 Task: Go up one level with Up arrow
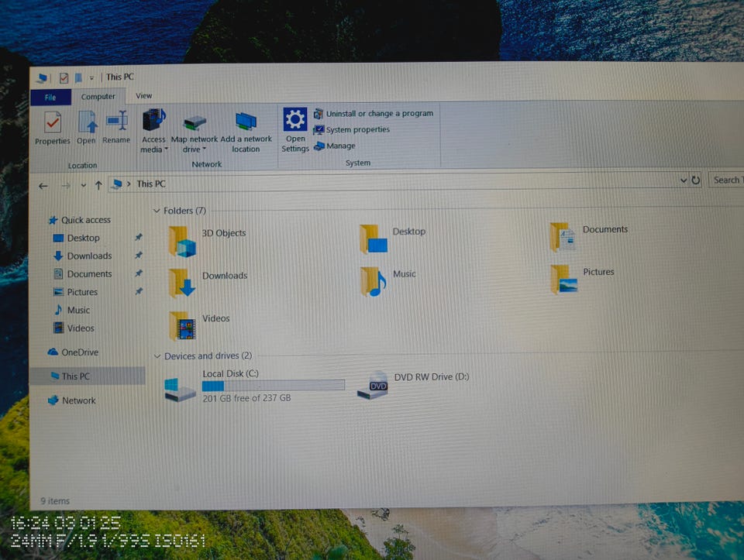coord(98,185)
